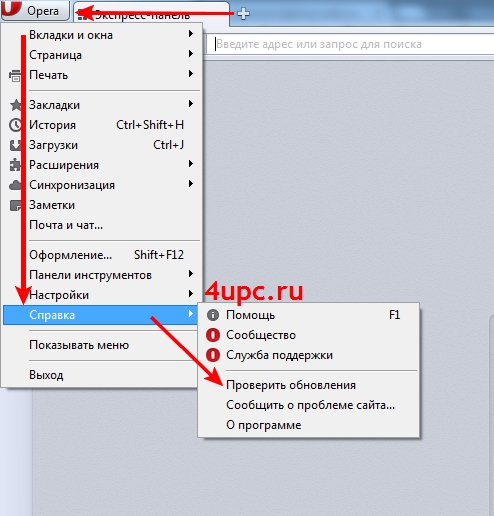
Task: Click the Opera icon beside Служба поддержки
Action: click(213, 355)
